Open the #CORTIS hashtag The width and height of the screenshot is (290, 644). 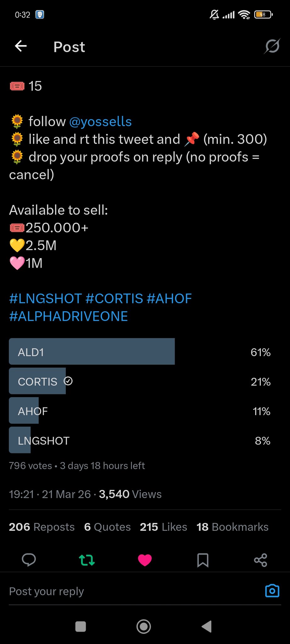(114, 298)
